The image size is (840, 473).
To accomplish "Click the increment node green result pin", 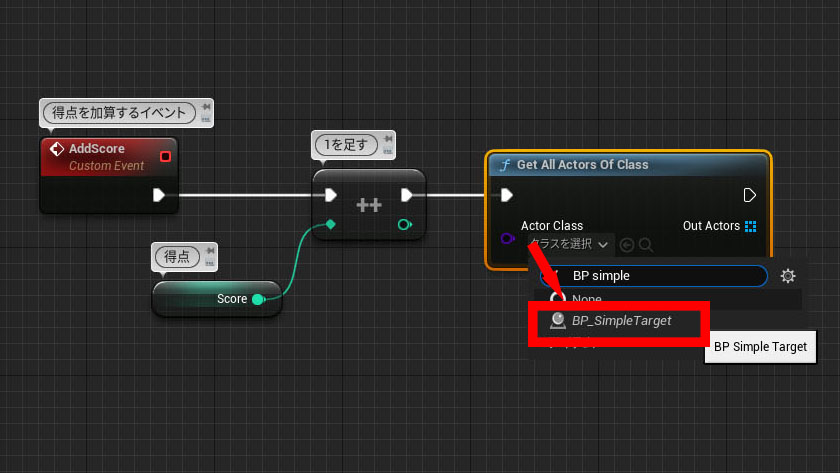I will coord(404,224).
